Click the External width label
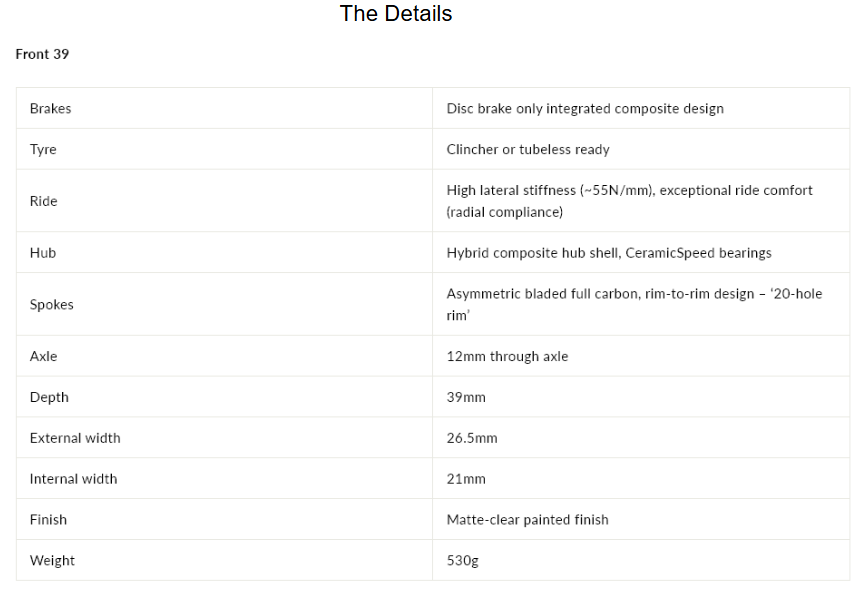The height and width of the screenshot is (592, 865). 75,438
